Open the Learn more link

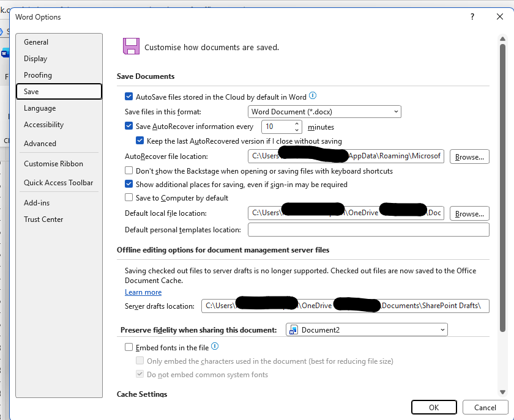(x=143, y=292)
